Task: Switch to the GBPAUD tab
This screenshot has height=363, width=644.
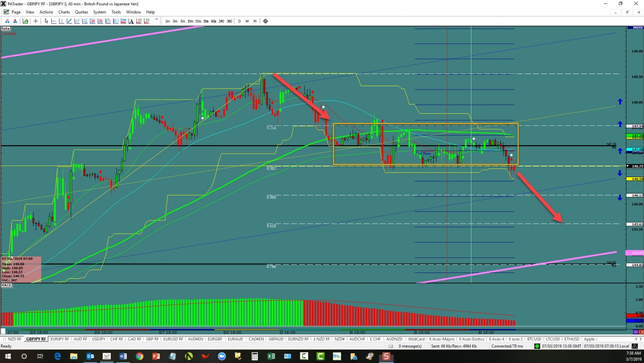Action: pyautogui.click(x=276, y=339)
